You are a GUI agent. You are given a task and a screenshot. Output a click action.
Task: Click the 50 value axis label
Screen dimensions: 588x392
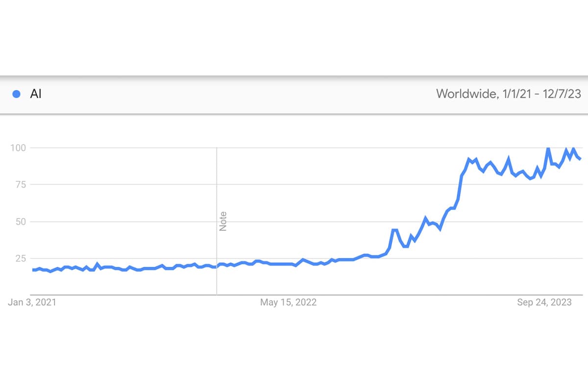(x=20, y=221)
